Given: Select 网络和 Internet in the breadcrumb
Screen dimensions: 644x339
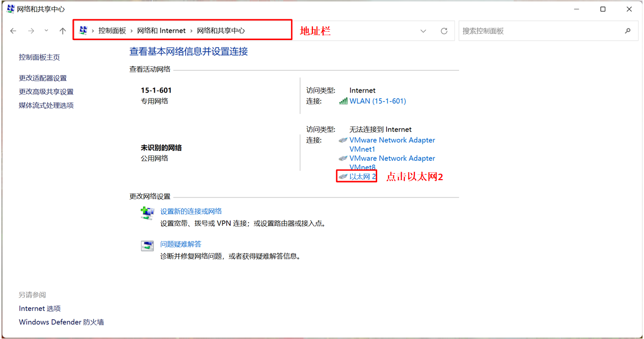Looking at the screenshot, I should click(161, 31).
